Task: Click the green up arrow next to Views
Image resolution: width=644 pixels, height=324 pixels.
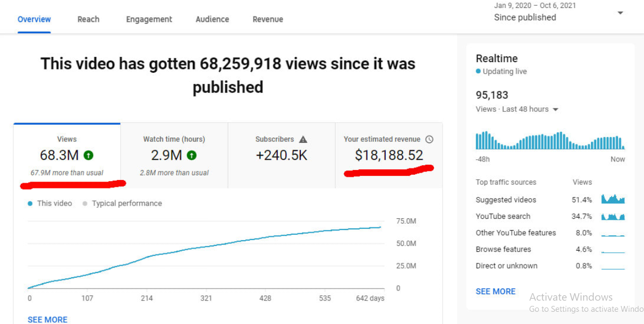Action: [x=89, y=156]
